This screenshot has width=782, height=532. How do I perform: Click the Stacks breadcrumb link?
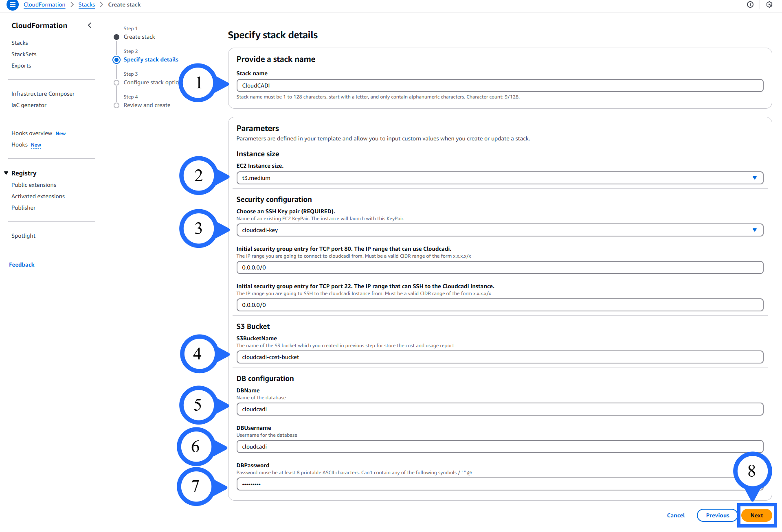(86, 4)
